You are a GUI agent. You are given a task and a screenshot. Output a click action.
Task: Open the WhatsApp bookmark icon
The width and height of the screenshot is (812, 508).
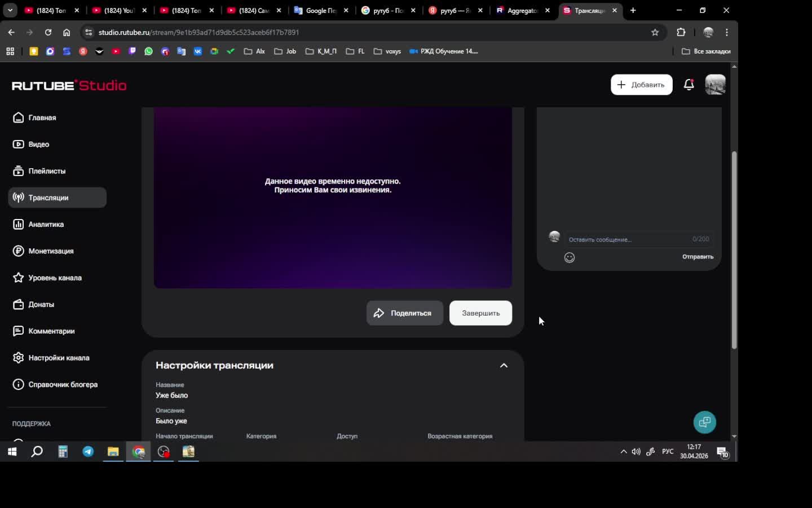pos(148,51)
